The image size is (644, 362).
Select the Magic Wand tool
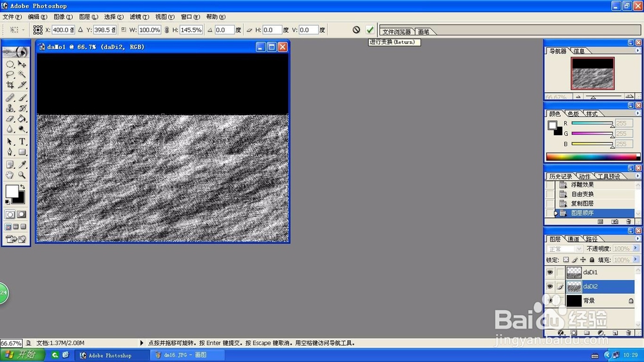22,75
